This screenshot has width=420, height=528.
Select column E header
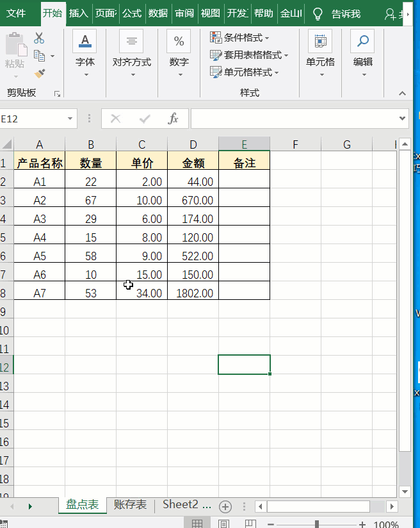pos(244,144)
